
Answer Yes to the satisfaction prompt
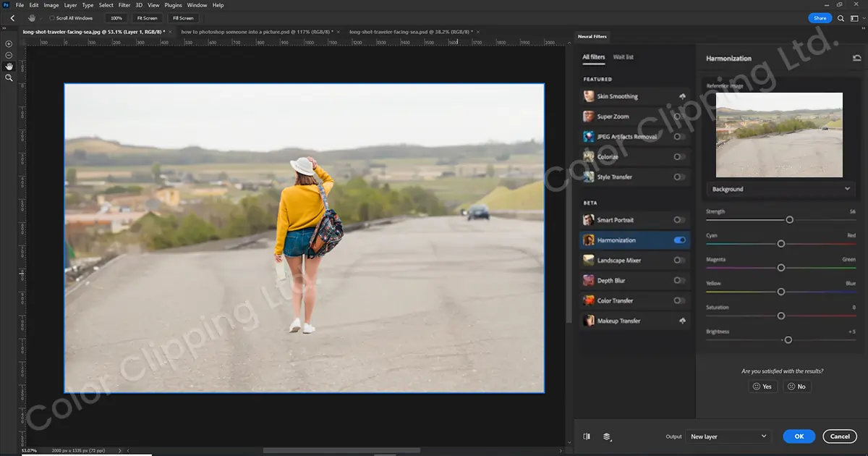tap(762, 387)
